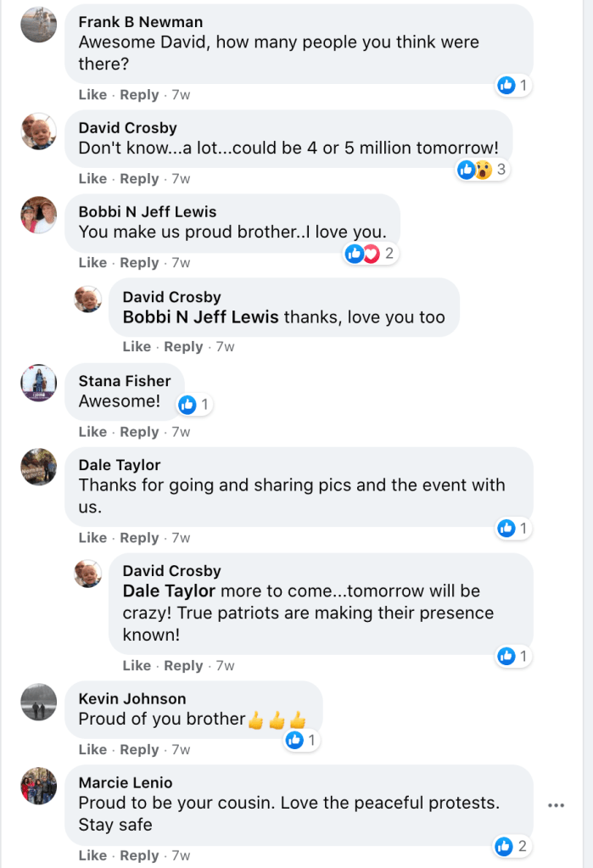The width and height of the screenshot is (593, 868).
Task: Open Marcie Lenio's comment options (three dots)
Action: click(557, 805)
